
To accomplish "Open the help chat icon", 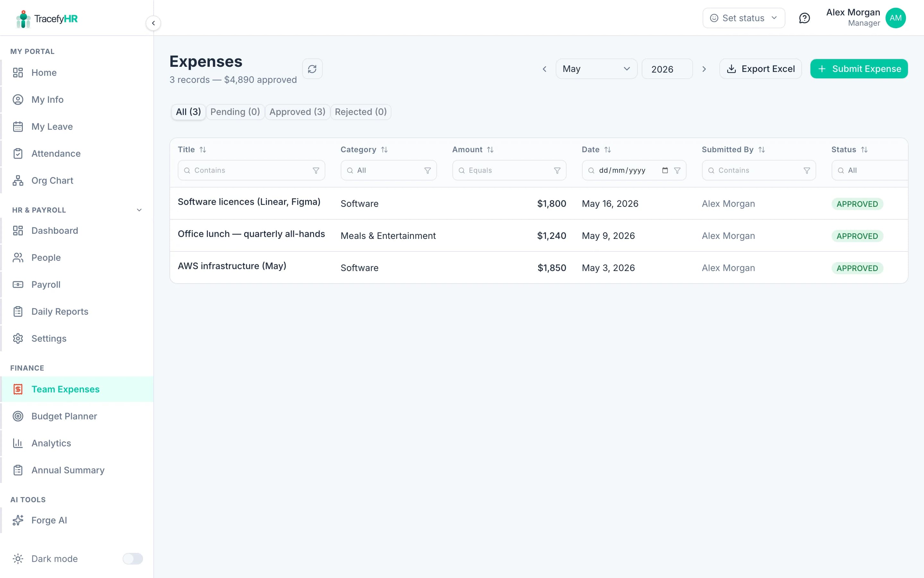I will tap(804, 18).
